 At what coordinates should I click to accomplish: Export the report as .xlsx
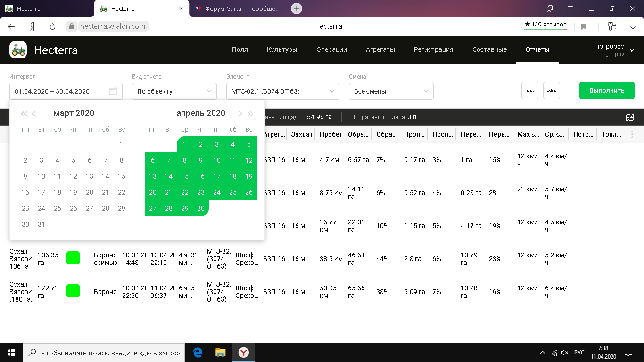point(552,90)
